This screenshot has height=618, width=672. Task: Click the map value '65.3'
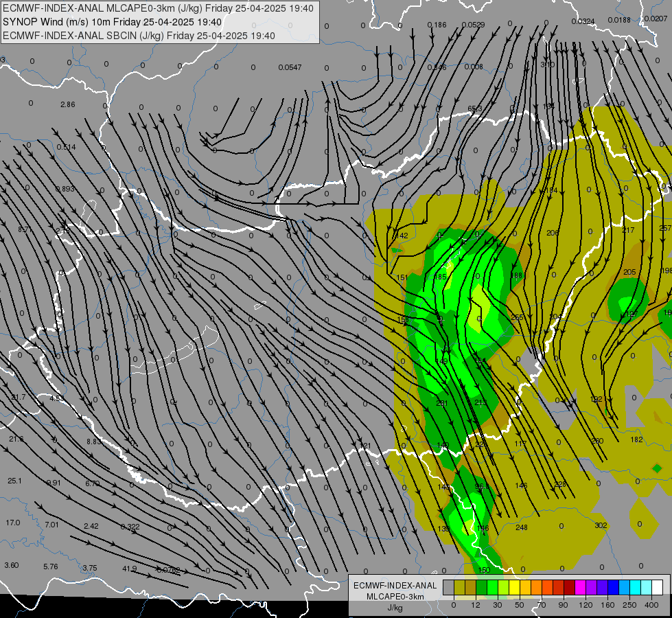pyautogui.click(x=475, y=109)
